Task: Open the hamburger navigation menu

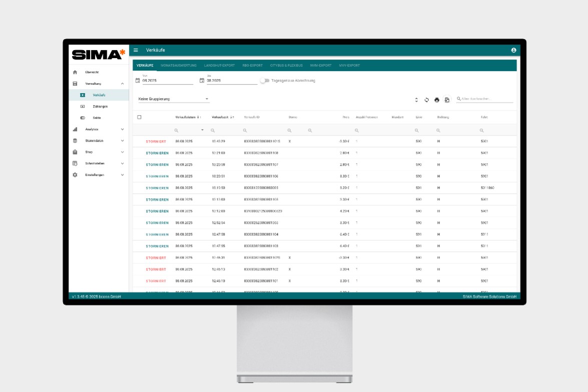Action: tap(136, 50)
